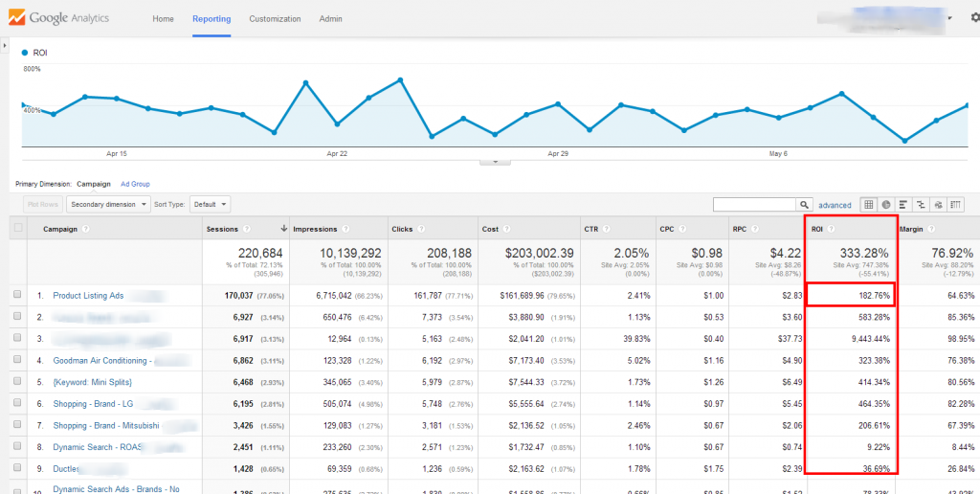The height and width of the screenshot is (494, 980).
Task: Expand the chart collapse handle below graph
Action: coord(495,162)
